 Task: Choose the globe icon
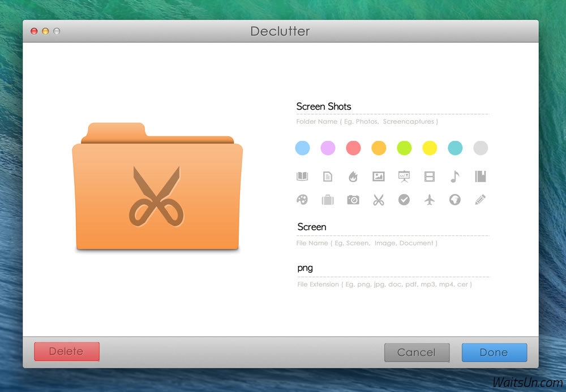coord(455,200)
